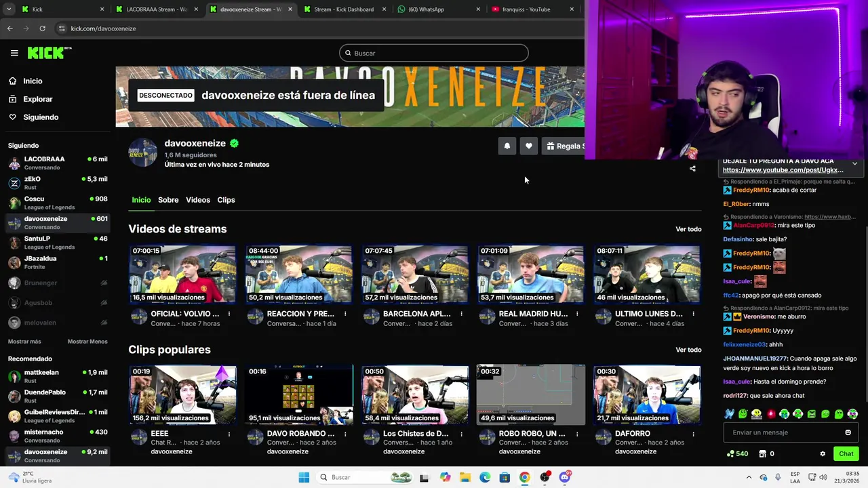
Task: Click Ver todo next to Clips populares
Action: click(688, 350)
